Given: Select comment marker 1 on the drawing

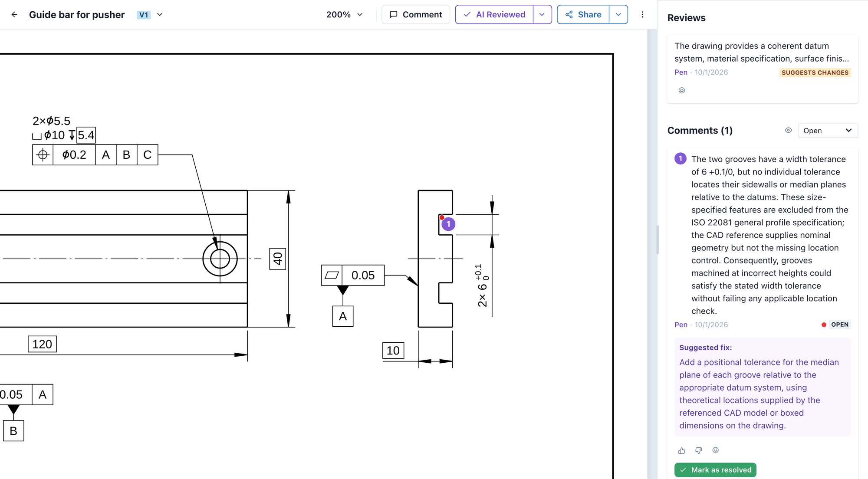Looking at the screenshot, I should click(448, 224).
